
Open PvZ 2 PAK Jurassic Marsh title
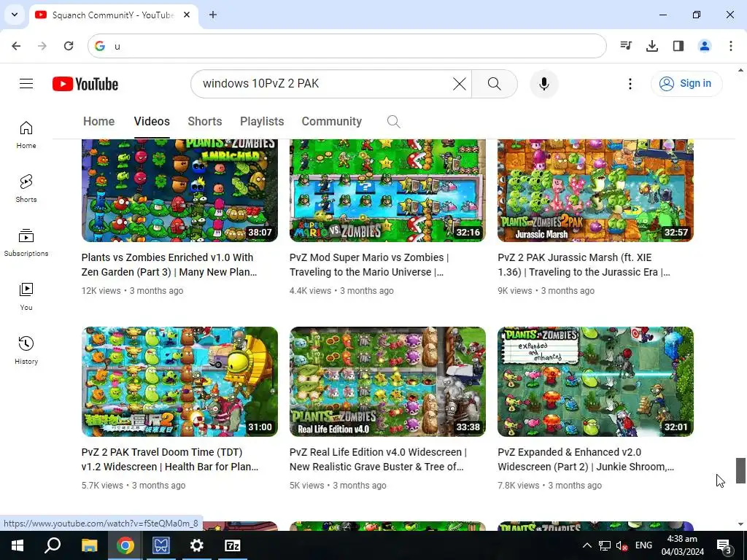[584, 265]
